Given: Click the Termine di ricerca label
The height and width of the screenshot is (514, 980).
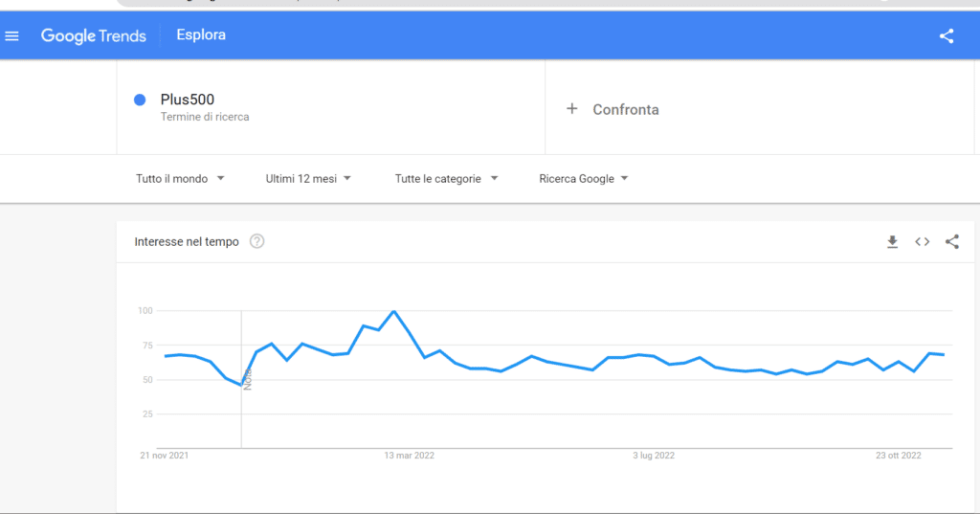Looking at the screenshot, I should 205,117.
